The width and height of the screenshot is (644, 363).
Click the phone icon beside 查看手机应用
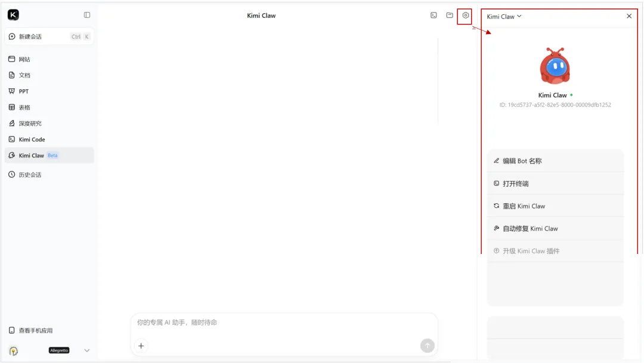[11, 331]
